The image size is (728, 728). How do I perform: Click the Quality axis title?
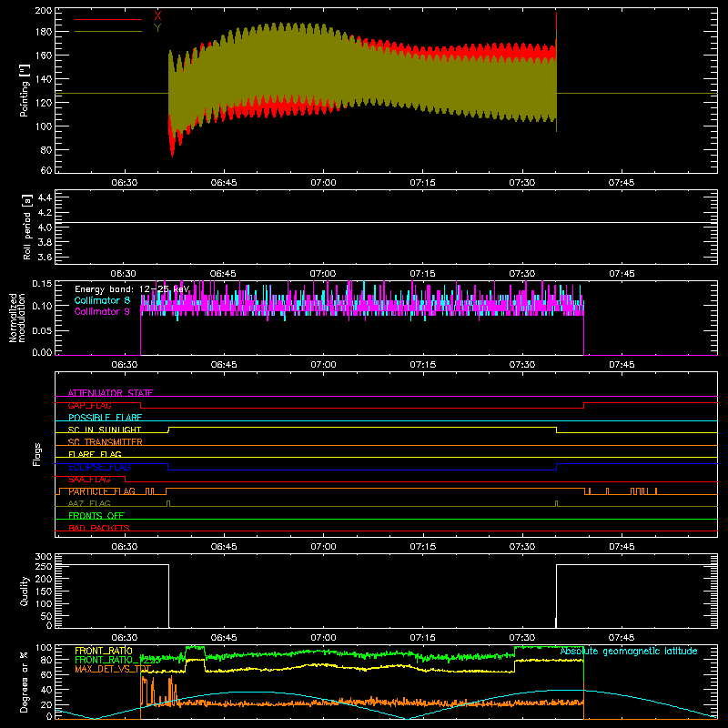(x=25, y=591)
